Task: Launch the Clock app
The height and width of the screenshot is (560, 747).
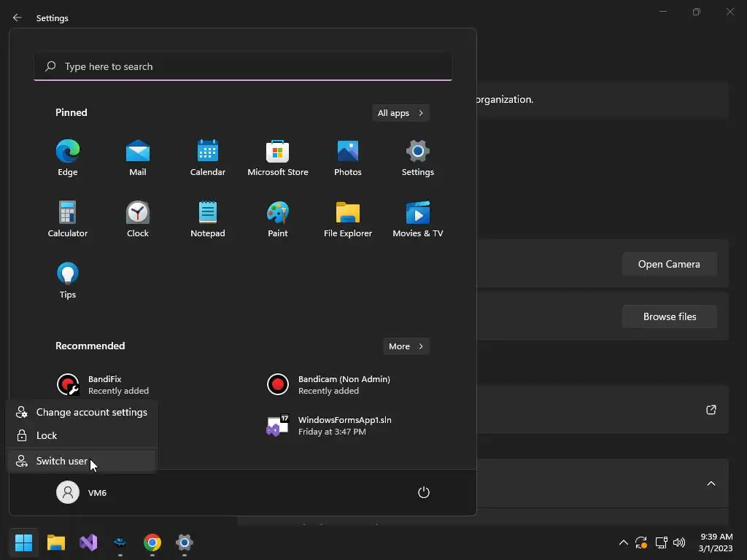Action: tap(138, 219)
